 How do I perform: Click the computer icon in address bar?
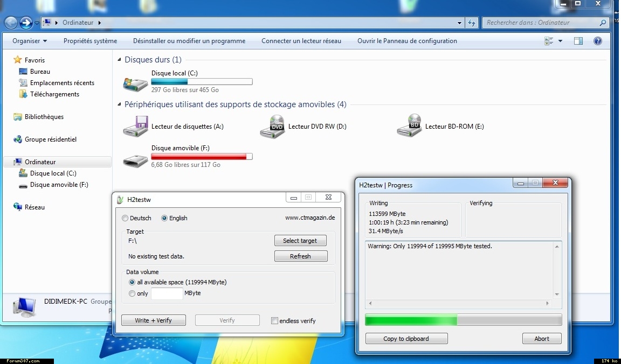point(47,23)
